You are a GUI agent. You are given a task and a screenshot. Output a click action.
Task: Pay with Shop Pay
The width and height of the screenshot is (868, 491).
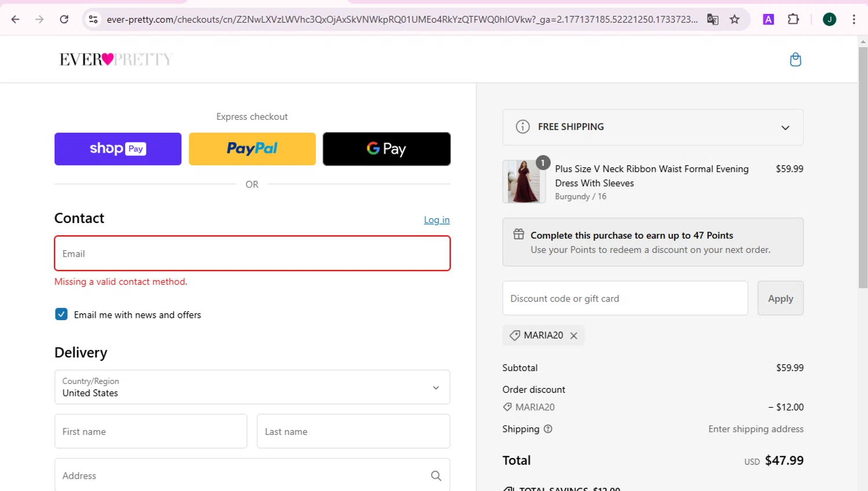click(x=118, y=149)
